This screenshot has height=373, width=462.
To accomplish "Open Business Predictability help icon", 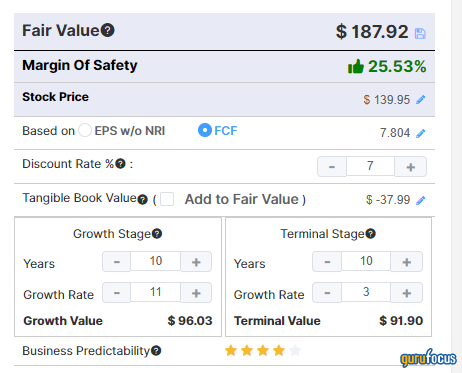I will click(156, 351).
